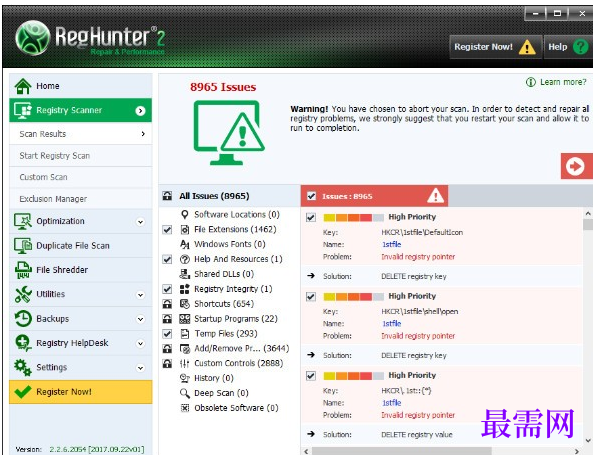593x455 pixels.
Task: Click the yellow warning triangle icon
Action: [x=527, y=47]
